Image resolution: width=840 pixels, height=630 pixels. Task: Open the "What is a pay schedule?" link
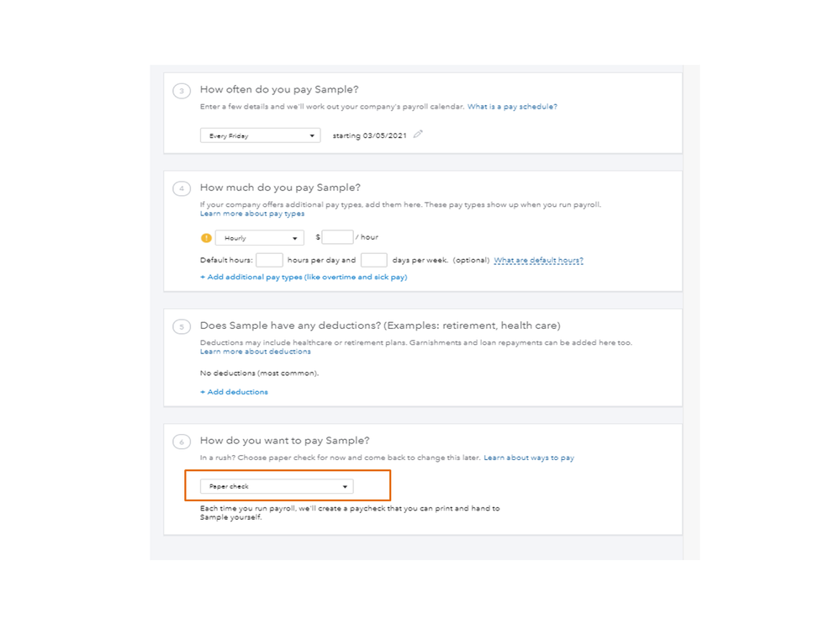[512, 107]
